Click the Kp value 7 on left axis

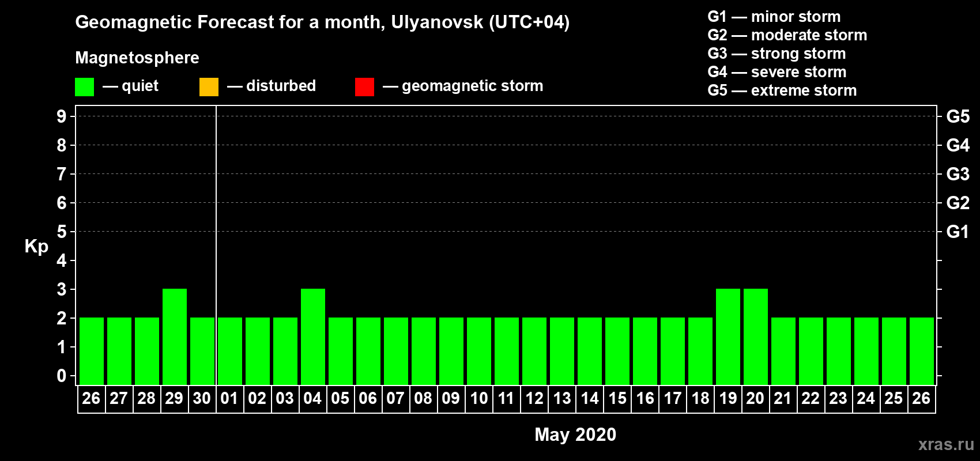point(62,174)
